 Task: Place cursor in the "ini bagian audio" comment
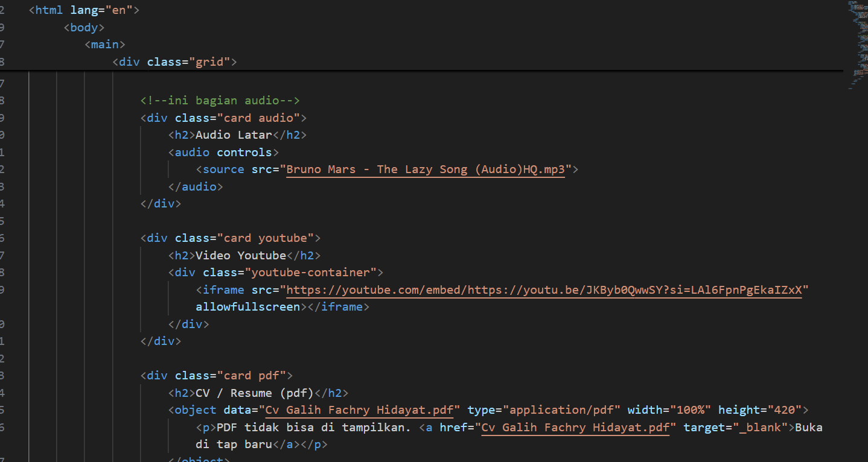coord(220,101)
